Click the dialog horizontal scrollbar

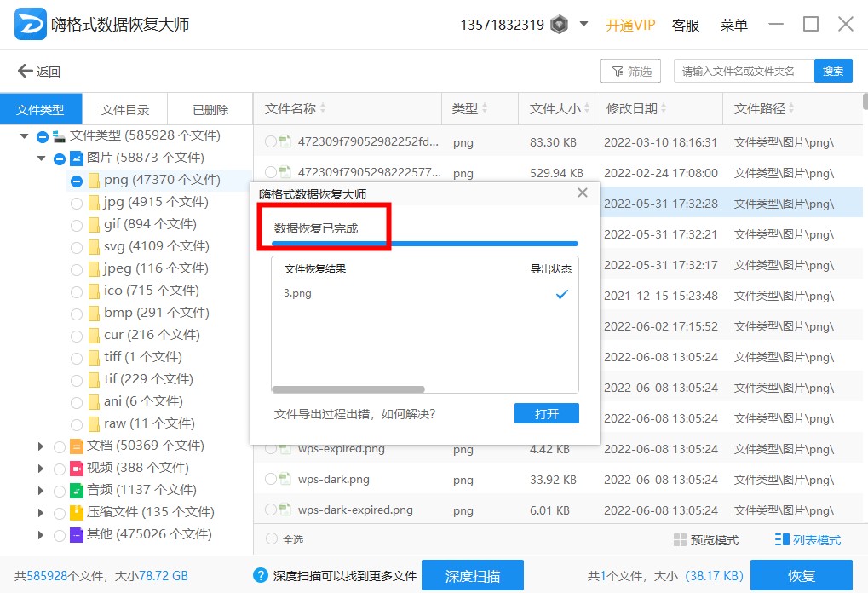(x=348, y=389)
